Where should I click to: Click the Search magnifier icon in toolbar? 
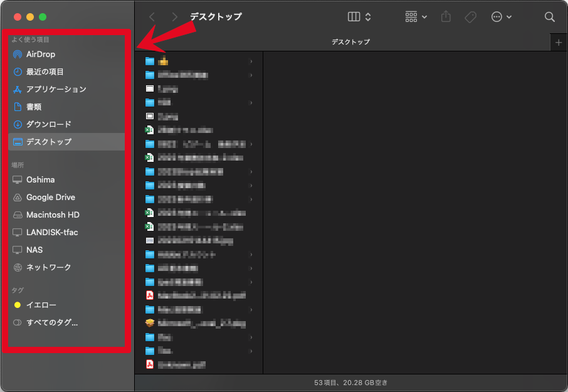point(549,17)
